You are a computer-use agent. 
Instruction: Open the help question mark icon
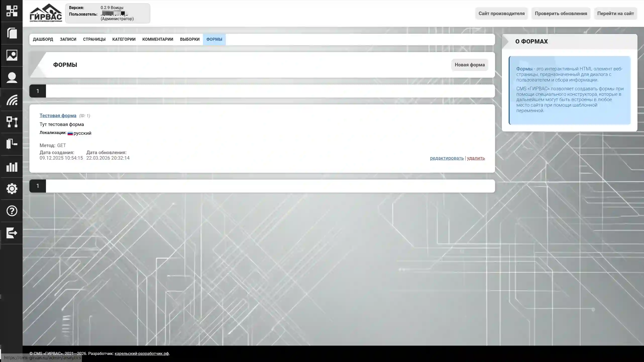point(12,211)
